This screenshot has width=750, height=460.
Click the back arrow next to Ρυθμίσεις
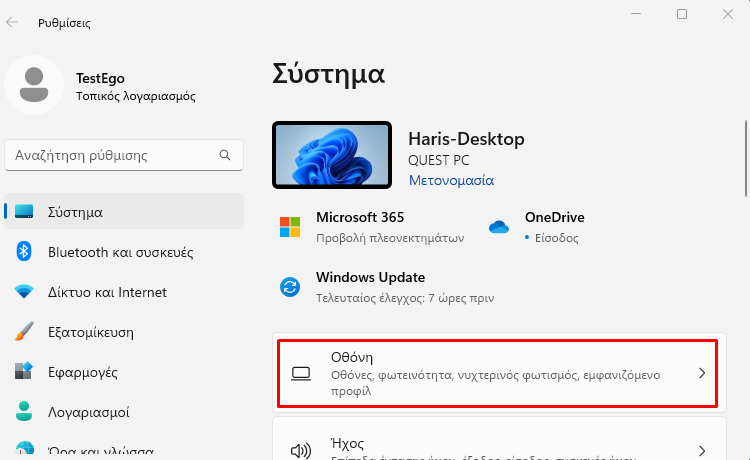[x=12, y=22]
